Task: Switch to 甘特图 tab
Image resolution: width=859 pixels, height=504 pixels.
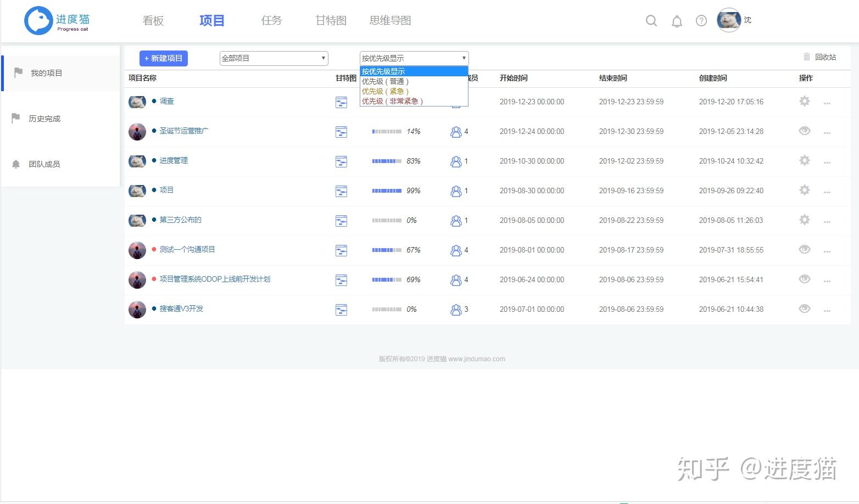Action: pyautogui.click(x=331, y=21)
